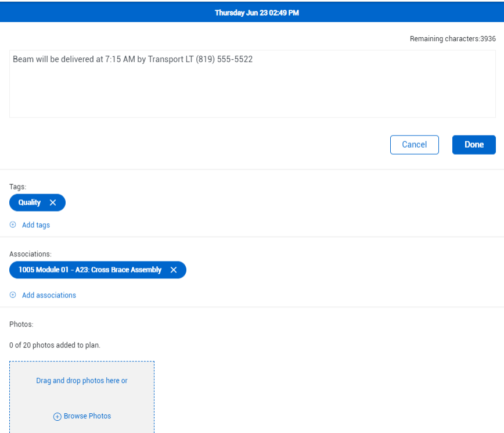Viewport: 504px width, 433px height.
Task: Select the Quality tag chip label
Action: [30, 203]
